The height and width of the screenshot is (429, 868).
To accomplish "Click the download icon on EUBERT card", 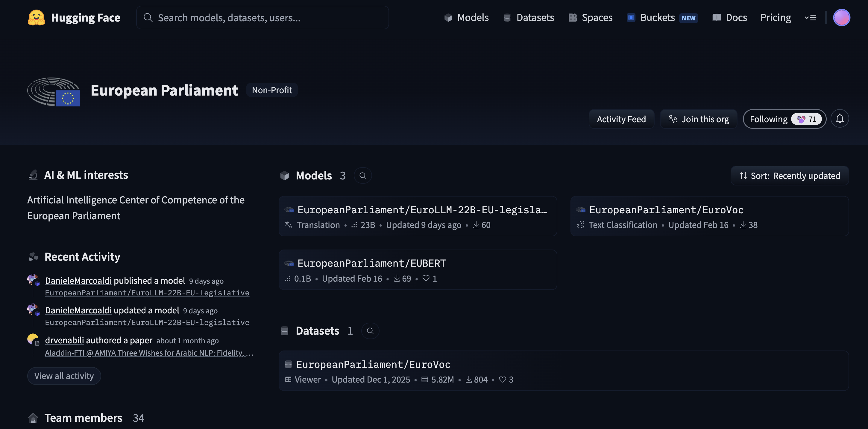I will 397,278.
